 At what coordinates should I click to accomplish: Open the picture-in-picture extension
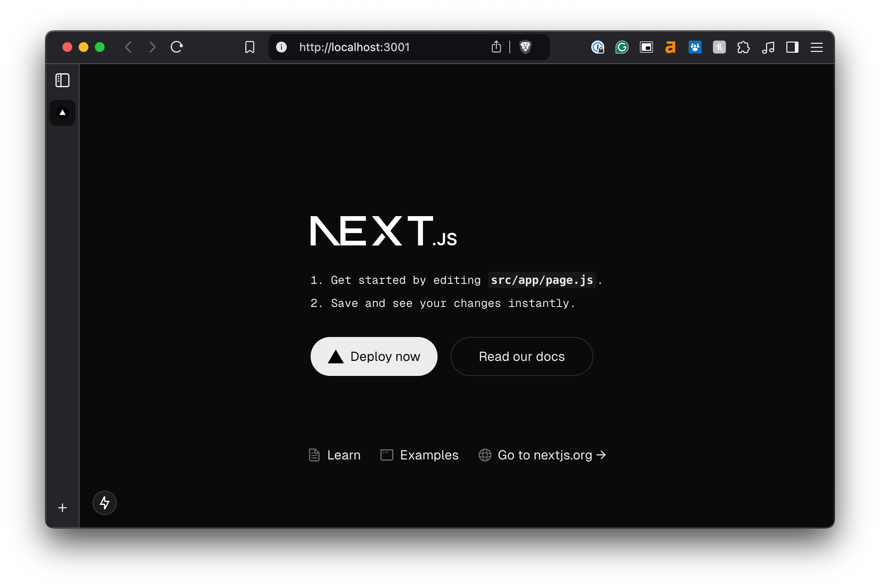coord(646,47)
